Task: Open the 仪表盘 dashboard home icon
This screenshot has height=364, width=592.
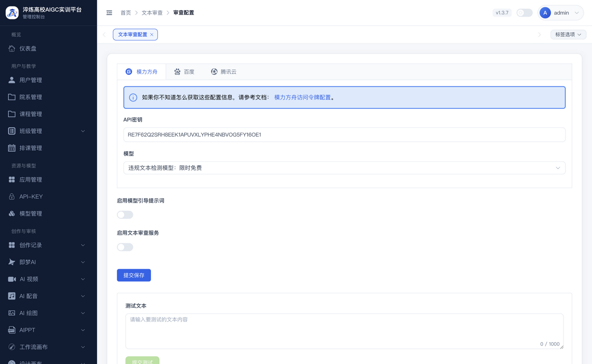Action: pos(12,49)
